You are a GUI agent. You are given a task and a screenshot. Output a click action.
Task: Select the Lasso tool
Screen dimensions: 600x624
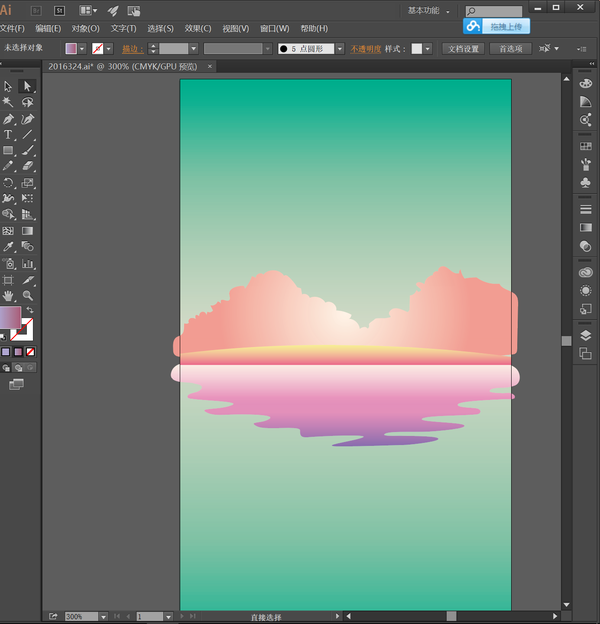tap(27, 102)
